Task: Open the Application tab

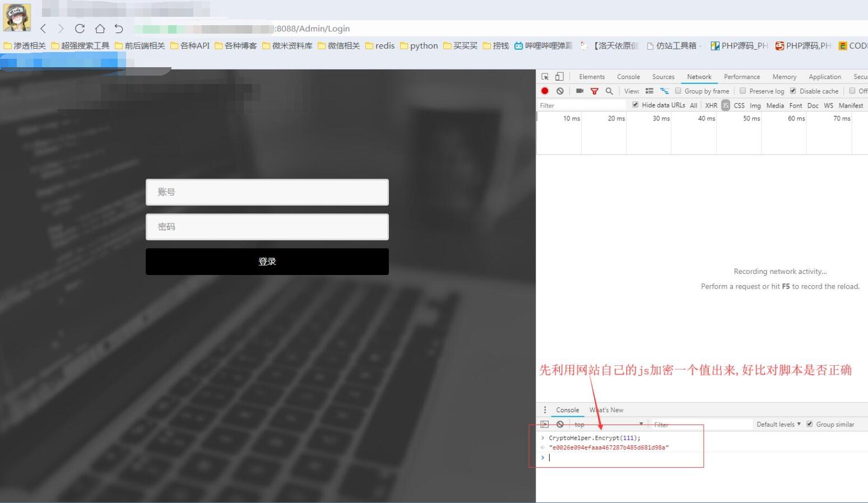Action: tap(825, 77)
